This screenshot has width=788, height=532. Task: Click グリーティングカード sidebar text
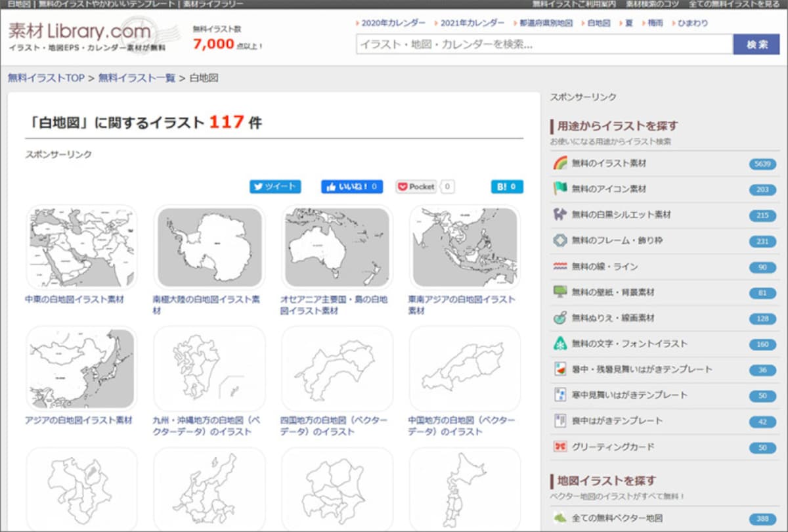tap(613, 447)
